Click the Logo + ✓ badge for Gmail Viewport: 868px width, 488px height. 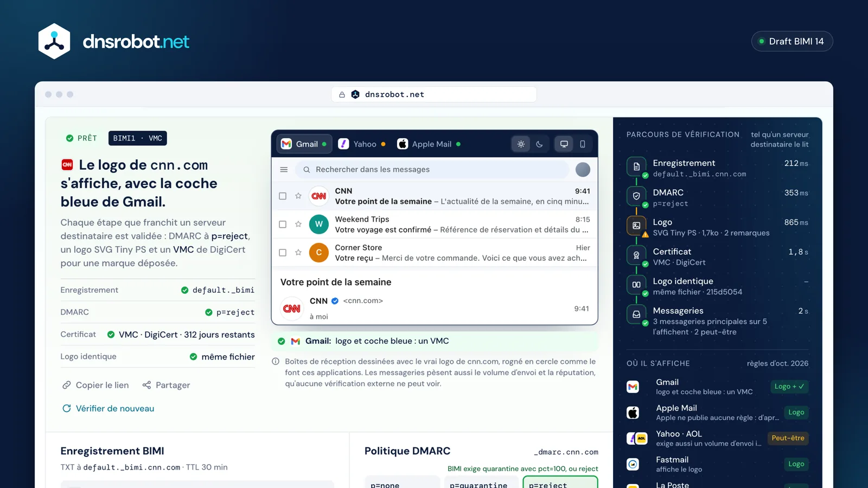coord(789,387)
